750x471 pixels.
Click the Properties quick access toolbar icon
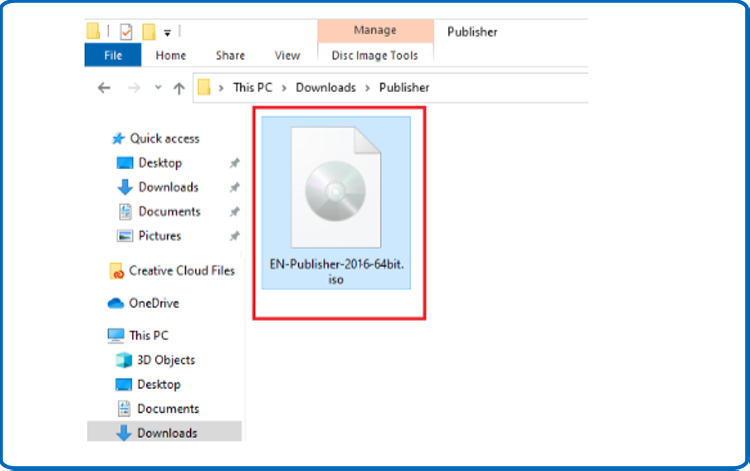coord(126,32)
